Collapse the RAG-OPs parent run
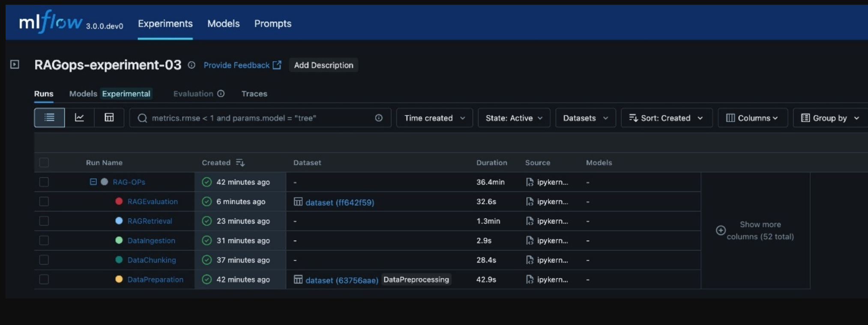This screenshot has width=868, height=325. 93,182
